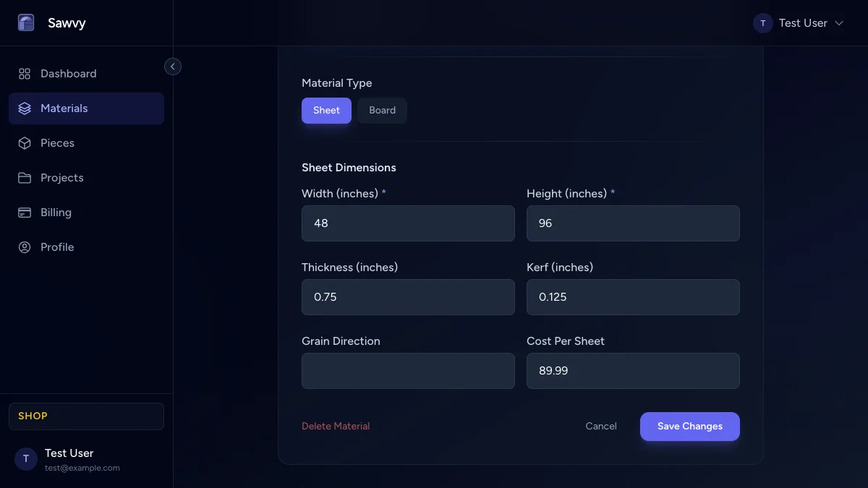Open the Billing menu item

(56, 213)
